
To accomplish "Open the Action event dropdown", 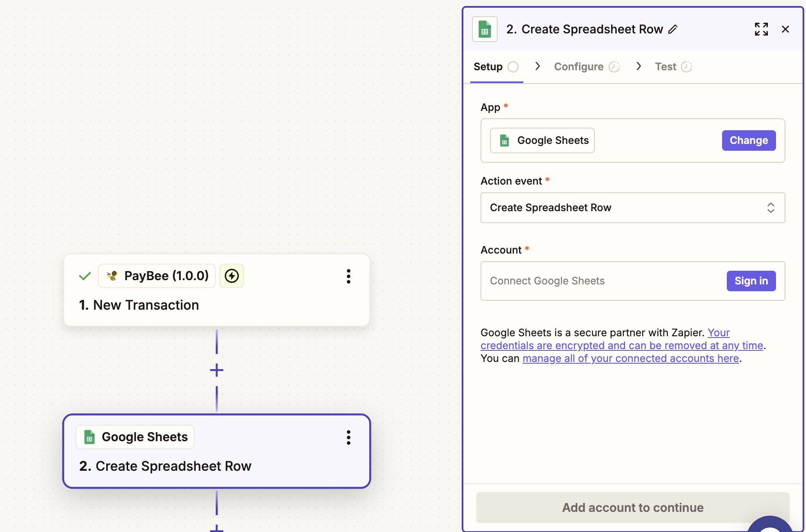I will click(633, 208).
